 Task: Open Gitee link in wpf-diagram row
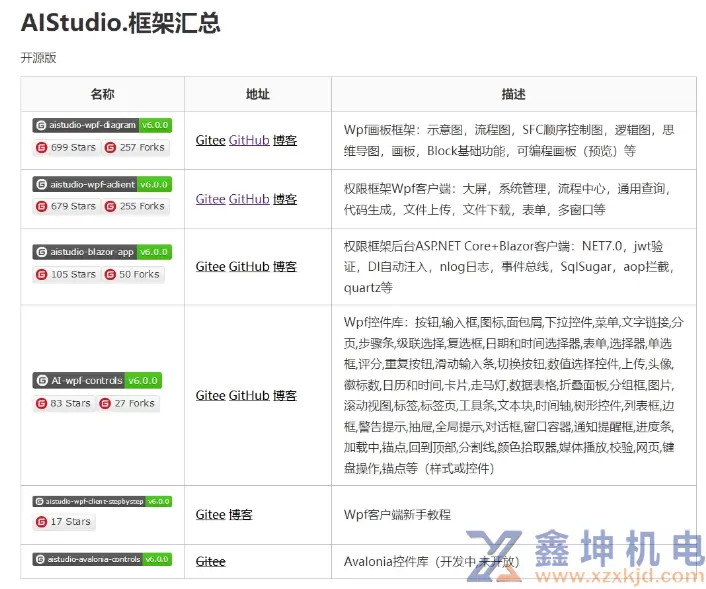(x=210, y=140)
